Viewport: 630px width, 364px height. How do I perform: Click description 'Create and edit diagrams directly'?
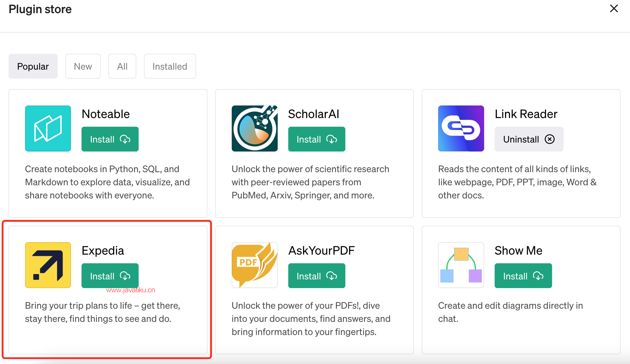(511, 312)
